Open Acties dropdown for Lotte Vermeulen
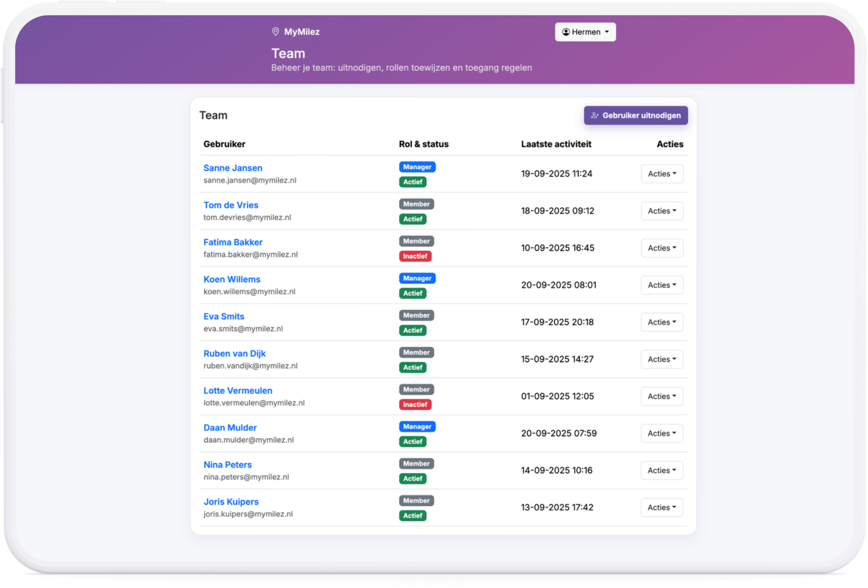The width and height of the screenshot is (868, 588). pos(662,396)
